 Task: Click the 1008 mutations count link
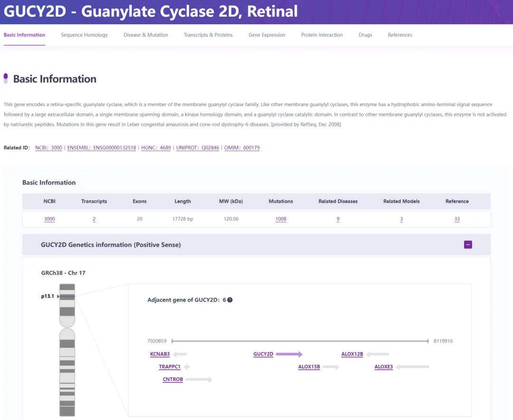tap(281, 219)
